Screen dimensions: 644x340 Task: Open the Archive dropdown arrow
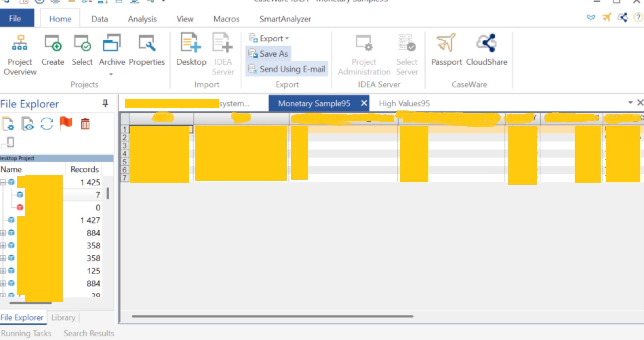pyautogui.click(x=111, y=74)
